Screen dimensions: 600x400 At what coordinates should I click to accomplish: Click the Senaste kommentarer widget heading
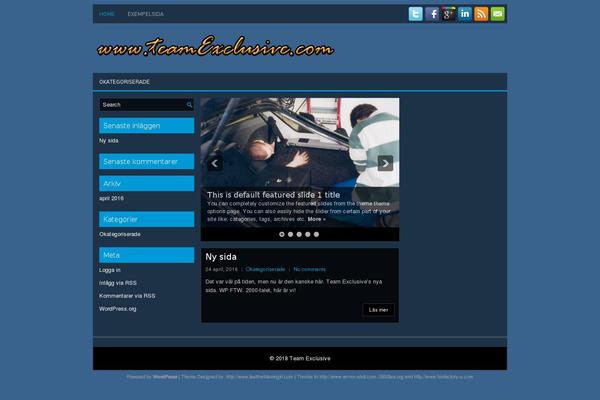click(x=147, y=162)
